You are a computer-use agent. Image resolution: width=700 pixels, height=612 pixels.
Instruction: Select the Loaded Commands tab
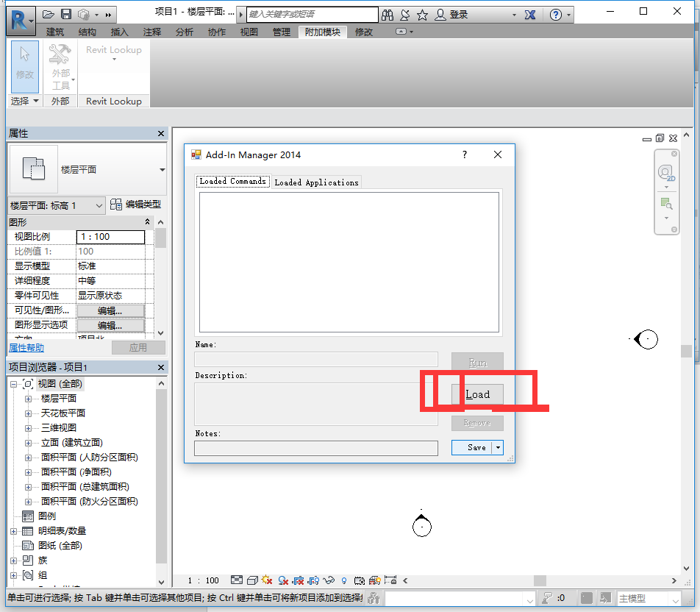coord(232,182)
